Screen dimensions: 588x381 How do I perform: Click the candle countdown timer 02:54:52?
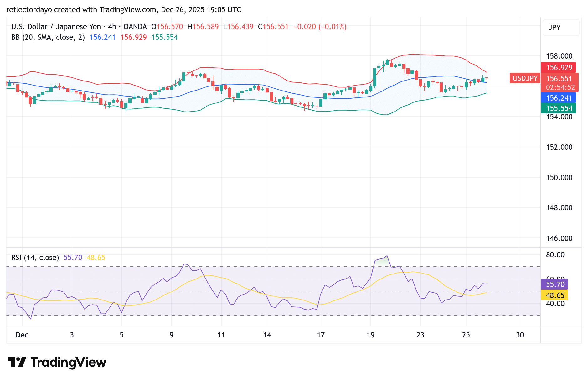coord(560,88)
